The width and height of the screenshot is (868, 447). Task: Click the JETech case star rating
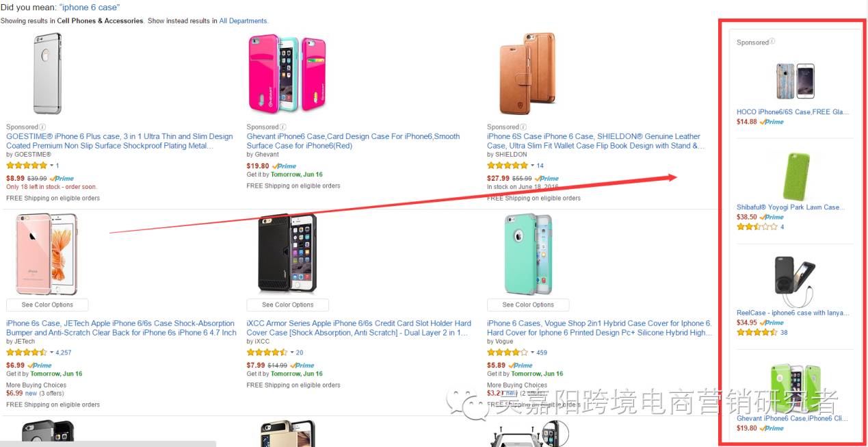(x=27, y=353)
